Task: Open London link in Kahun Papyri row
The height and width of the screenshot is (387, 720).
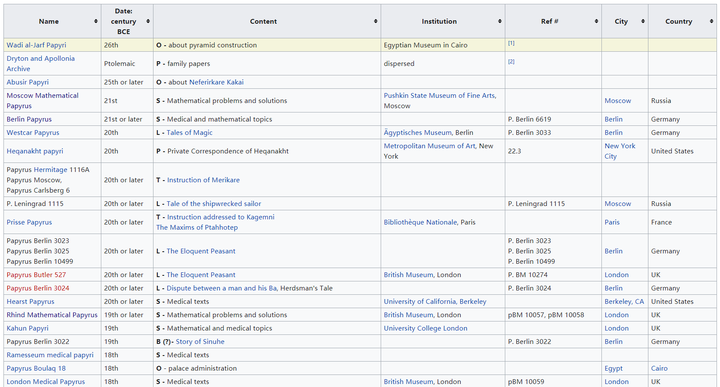Action: tap(616, 328)
